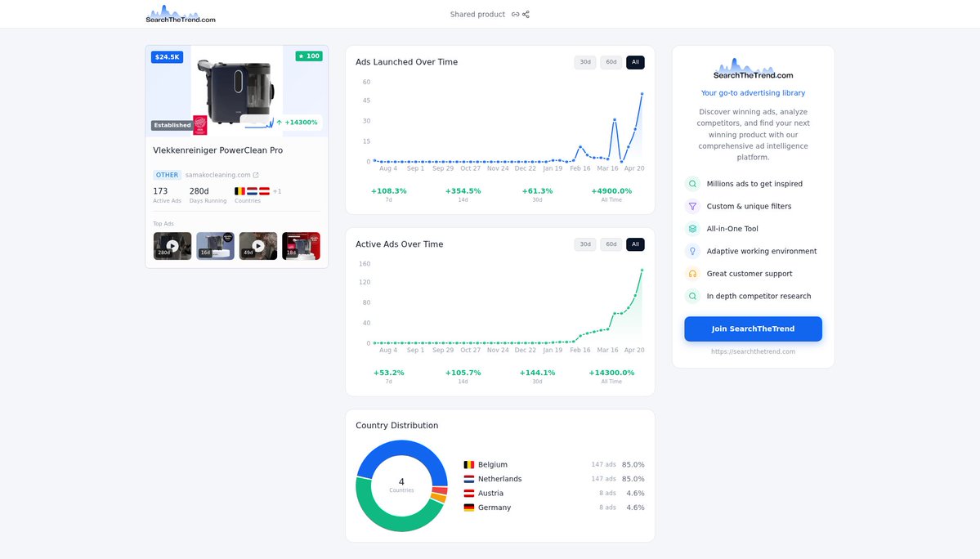Image resolution: width=980 pixels, height=559 pixels.
Task: Click the product image of the cleaner
Action: [236, 91]
